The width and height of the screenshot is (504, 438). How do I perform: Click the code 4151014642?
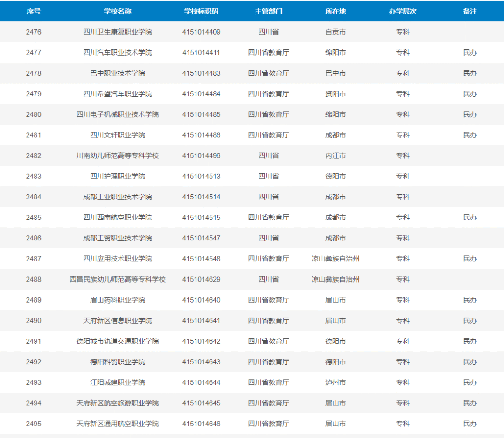click(x=201, y=341)
